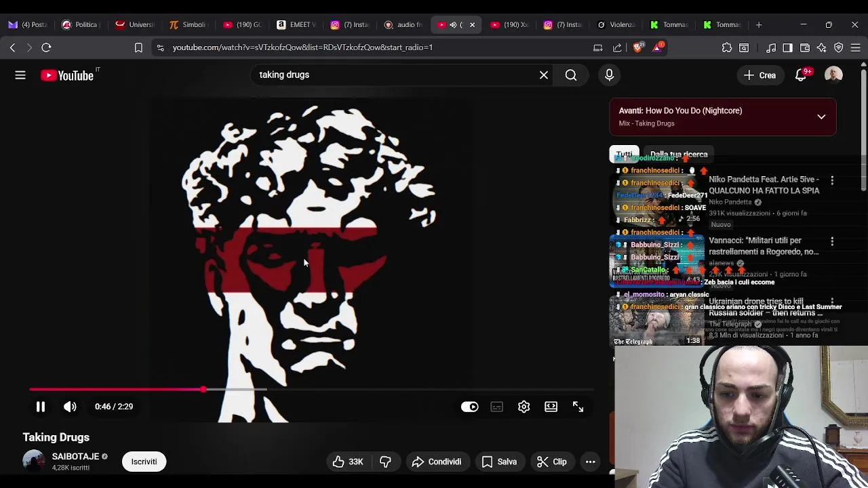The height and width of the screenshot is (488, 868).
Task: Switch to the Simboli tab
Action: click(x=188, y=25)
